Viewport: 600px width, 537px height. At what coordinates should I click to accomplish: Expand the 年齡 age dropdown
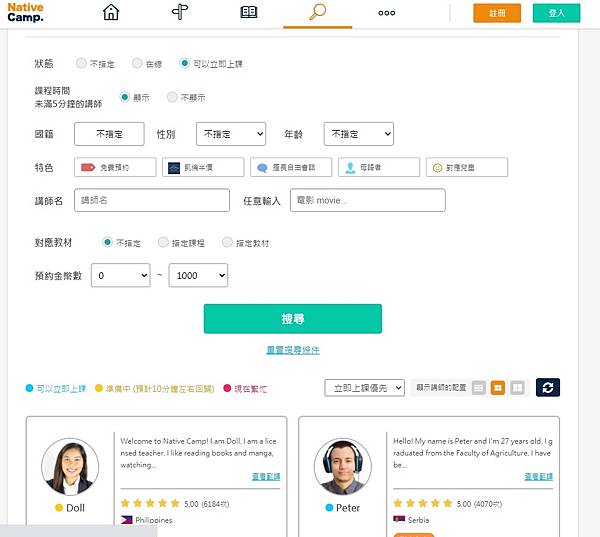(359, 134)
